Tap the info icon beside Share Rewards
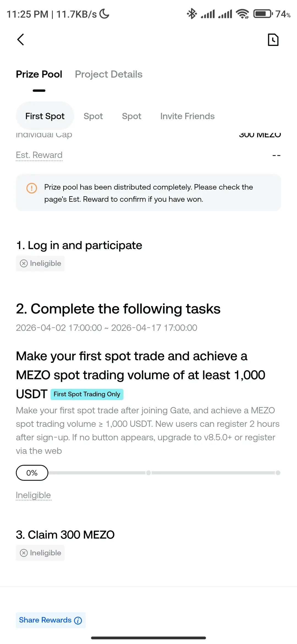This screenshot has width=297, height=644. coord(78,620)
